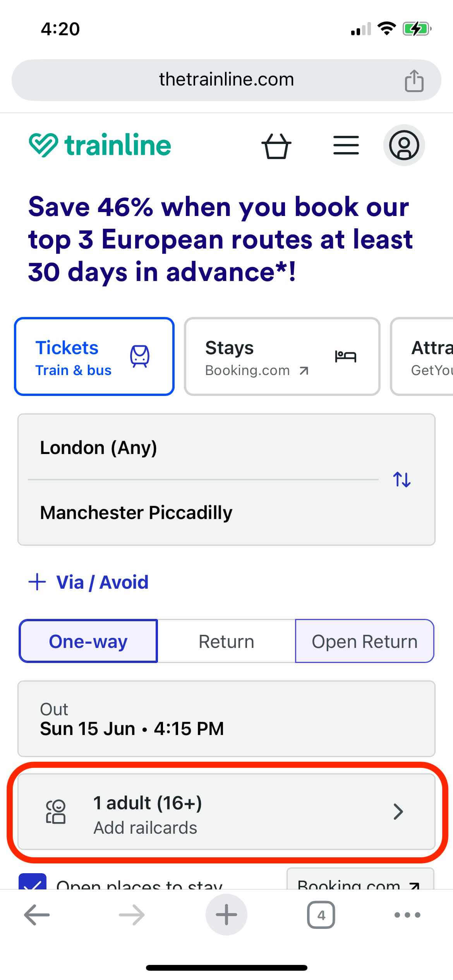The height and width of the screenshot is (980, 453).
Task: Toggle the Open places to stay checkbox
Action: coord(33,882)
